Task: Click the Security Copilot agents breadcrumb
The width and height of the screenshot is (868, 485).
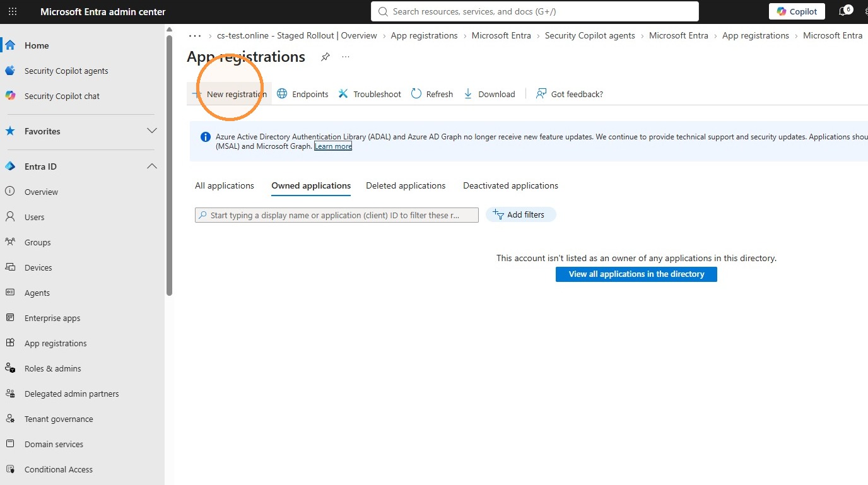Action: click(590, 36)
